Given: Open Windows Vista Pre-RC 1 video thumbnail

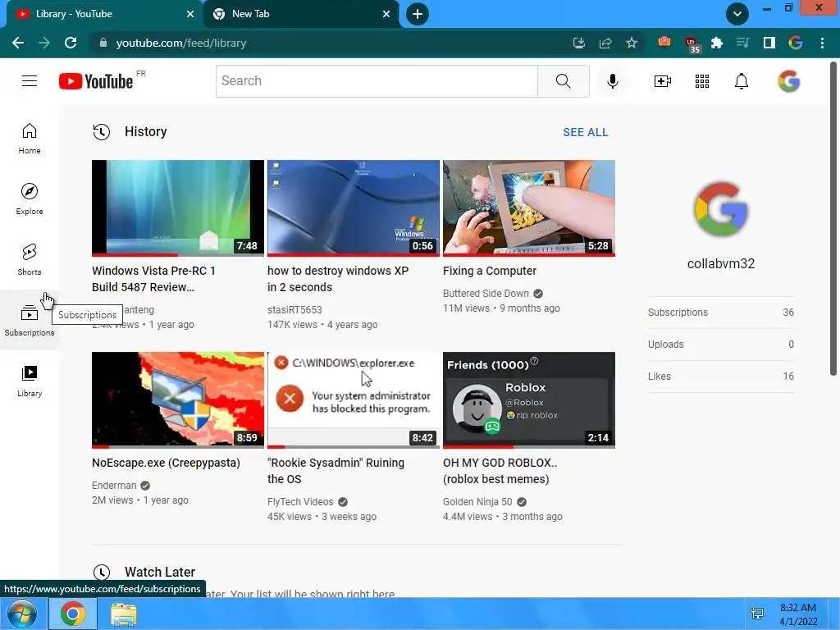Looking at the screenshot, I should (178, 208).
